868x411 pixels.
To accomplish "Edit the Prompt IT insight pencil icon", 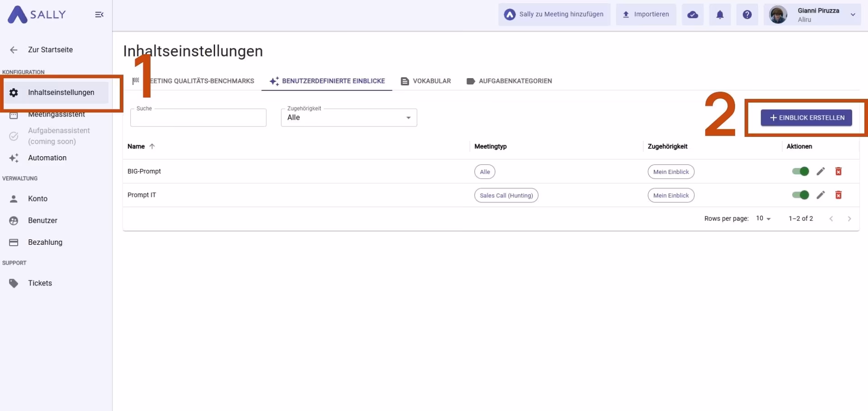I will point(821,195).
